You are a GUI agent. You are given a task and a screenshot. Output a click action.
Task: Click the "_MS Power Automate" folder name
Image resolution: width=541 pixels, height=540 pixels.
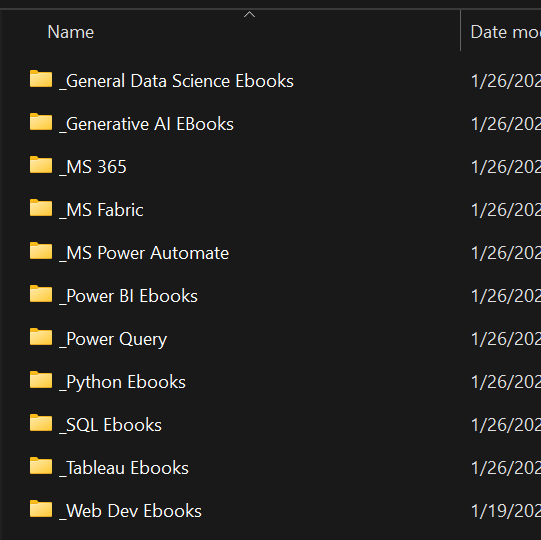tap(144, 254)
